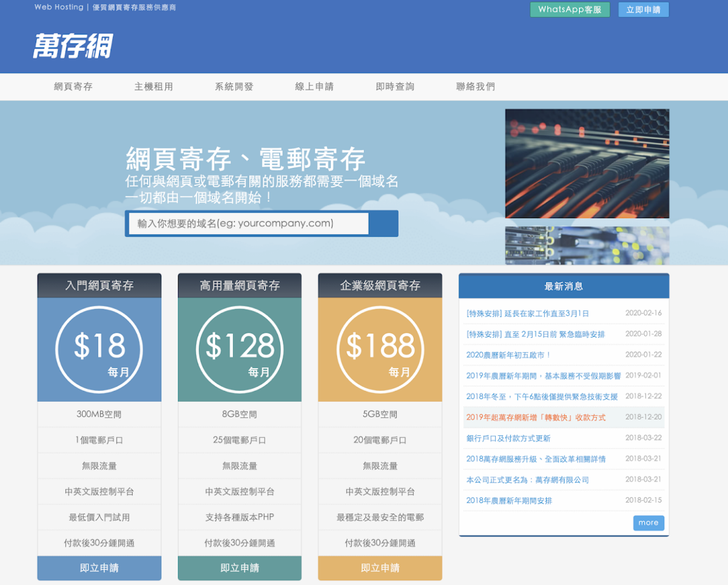Open the 線上申請 navigation item
Screen dimensions: 728x585
314,87
